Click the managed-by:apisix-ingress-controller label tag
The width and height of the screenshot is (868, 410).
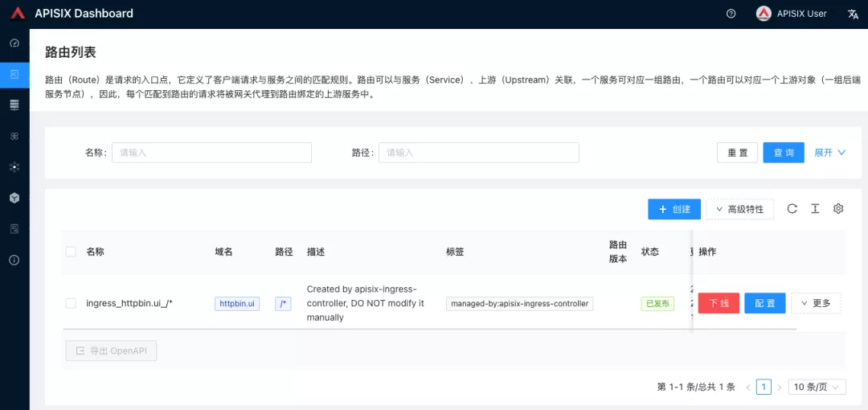(x=520, y=304)
